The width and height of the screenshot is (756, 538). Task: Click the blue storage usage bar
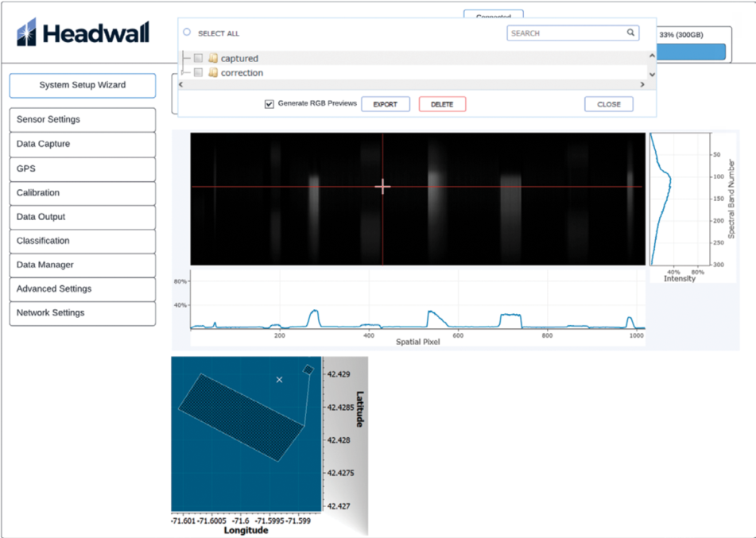pyautogui.click(x=691, y=52)
